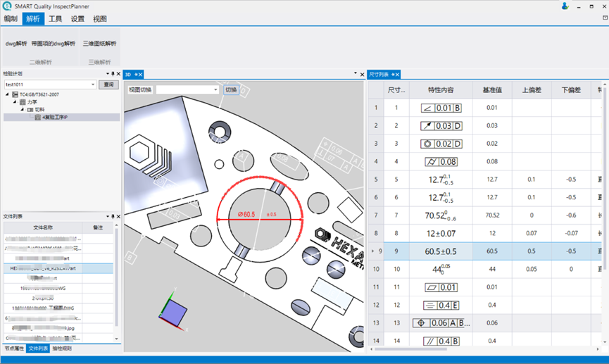
Task: Click the user account icon in title bar
Action: pos(565,6)
